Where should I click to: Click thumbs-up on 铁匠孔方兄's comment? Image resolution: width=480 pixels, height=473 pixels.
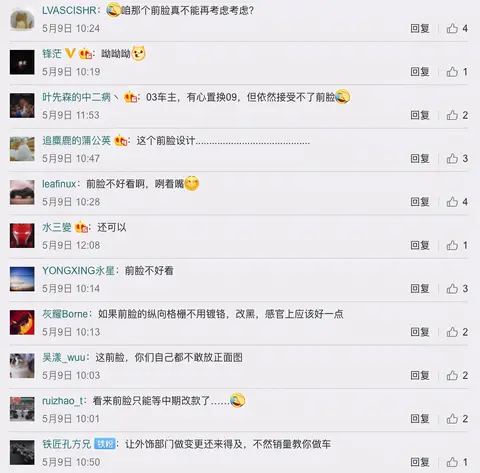pyautogui.click(x=452, y=462)
